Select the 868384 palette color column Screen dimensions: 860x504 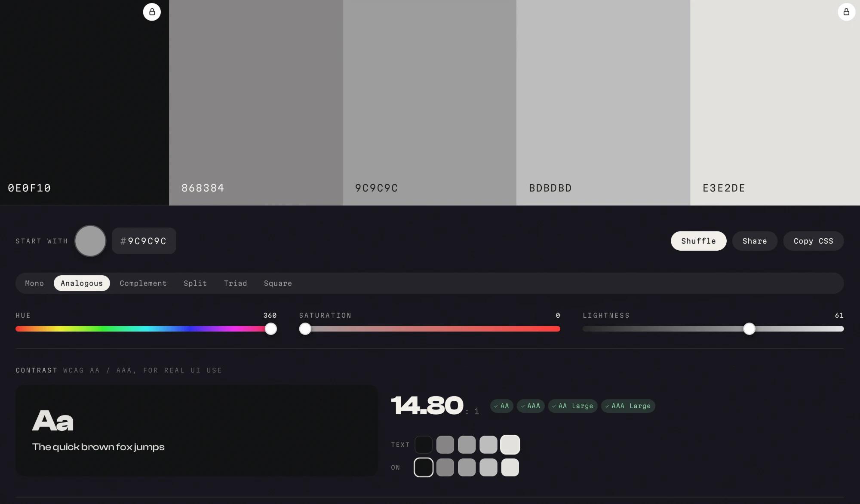[256, 102]
